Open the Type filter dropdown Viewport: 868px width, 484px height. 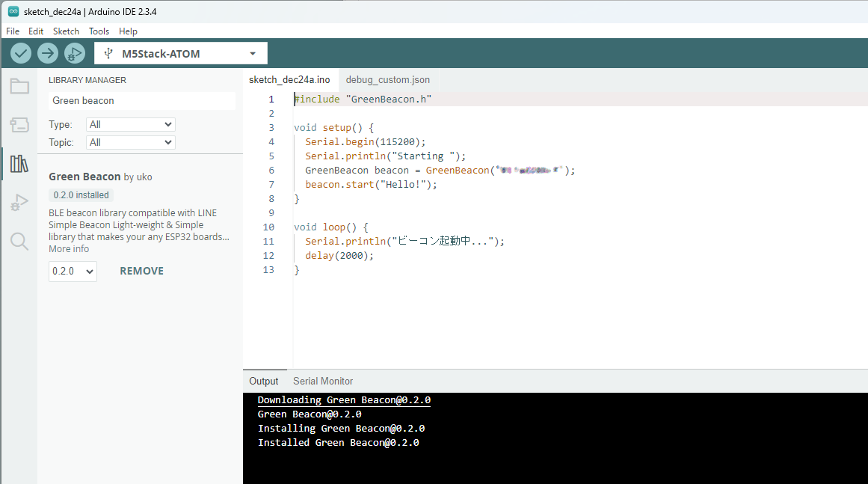131,125
